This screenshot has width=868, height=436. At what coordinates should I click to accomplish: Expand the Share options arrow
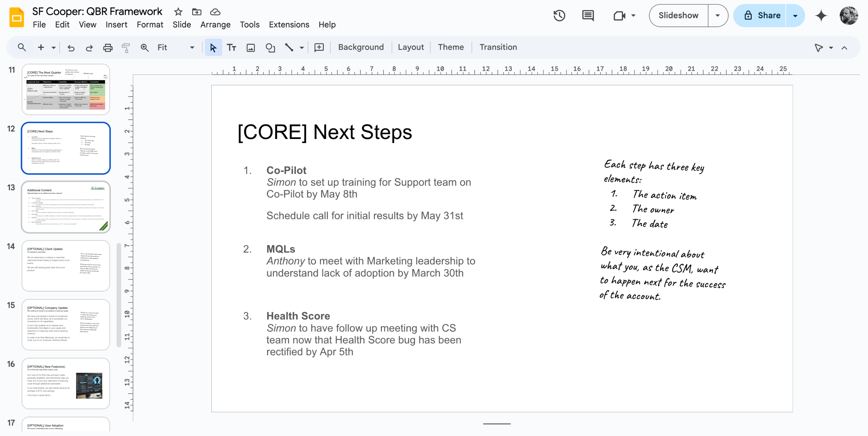pyautogui.click(x=795, y=16)
